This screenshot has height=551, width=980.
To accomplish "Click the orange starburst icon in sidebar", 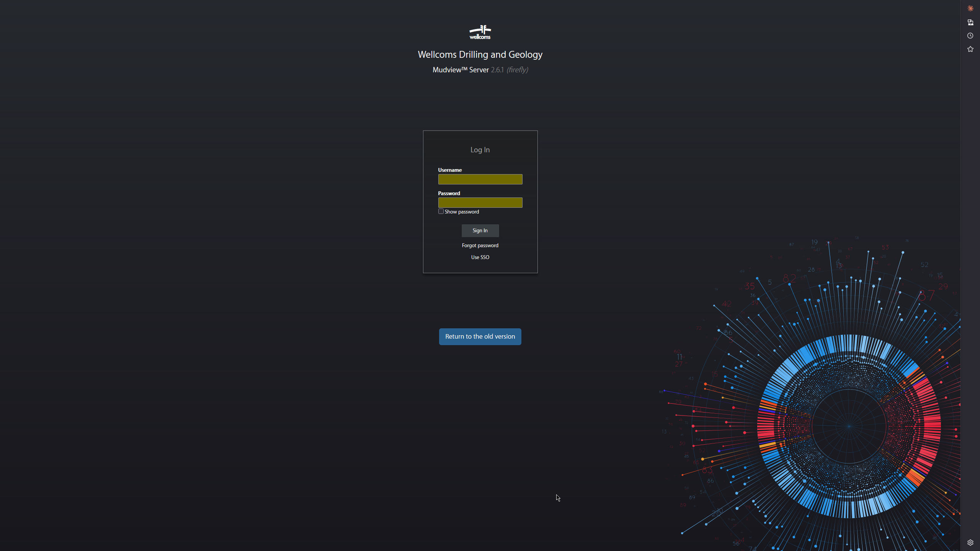I will pos(970,8).
